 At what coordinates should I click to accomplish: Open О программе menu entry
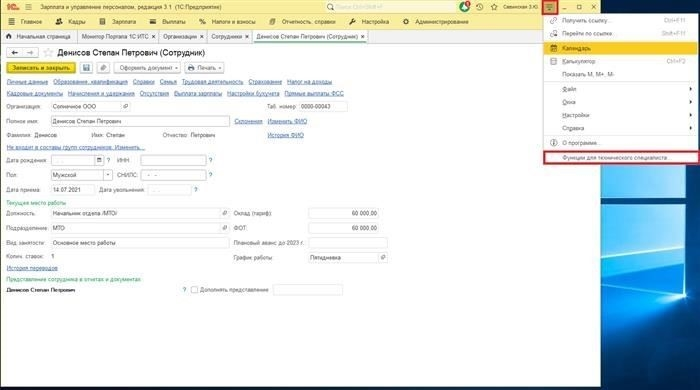[621, 143]
